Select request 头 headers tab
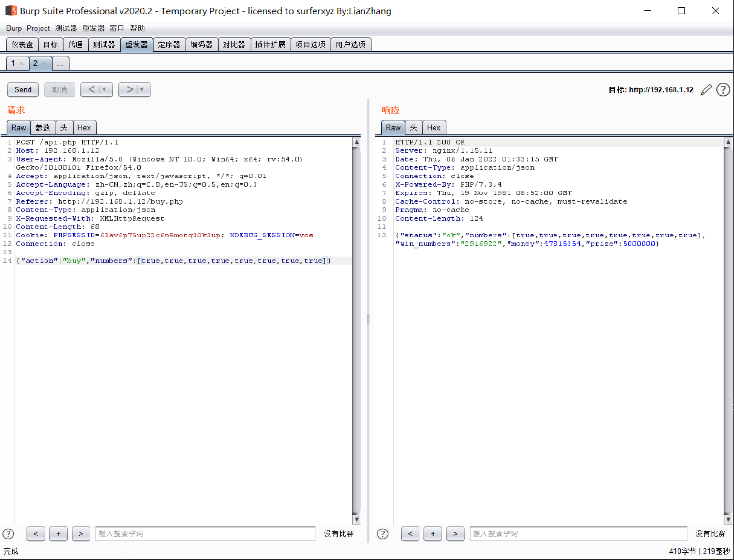The height and width of the screenshot is (560, 734). pos(64,128)
